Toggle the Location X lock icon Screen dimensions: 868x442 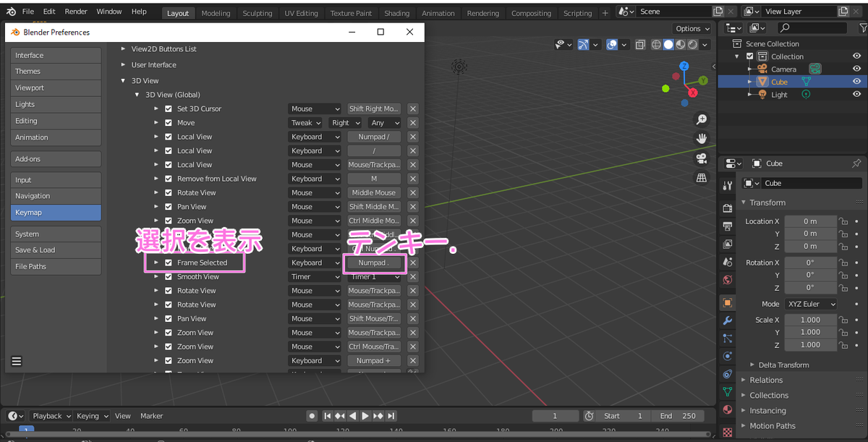843,221
